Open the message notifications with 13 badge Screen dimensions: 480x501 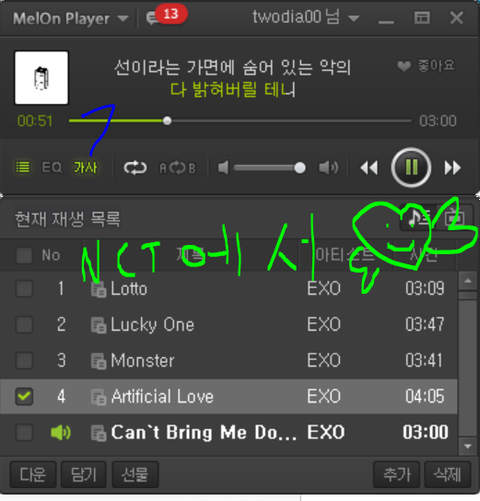click(166, 16)
